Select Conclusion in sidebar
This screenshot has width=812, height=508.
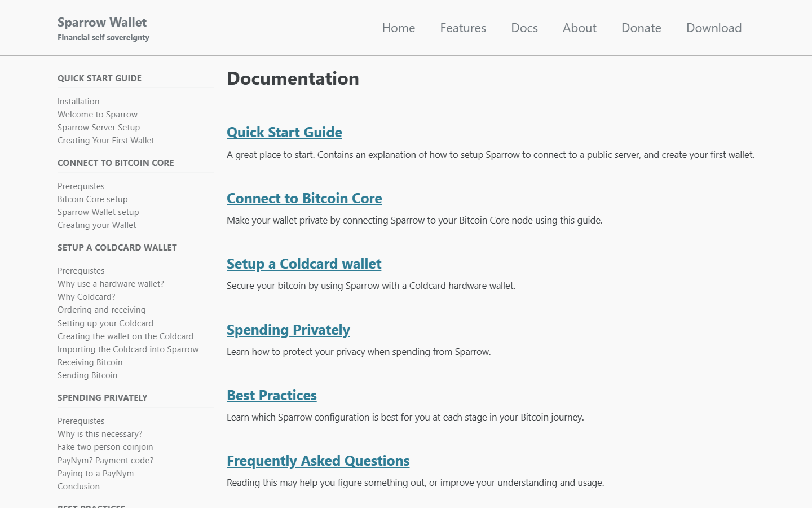[78, 487]
